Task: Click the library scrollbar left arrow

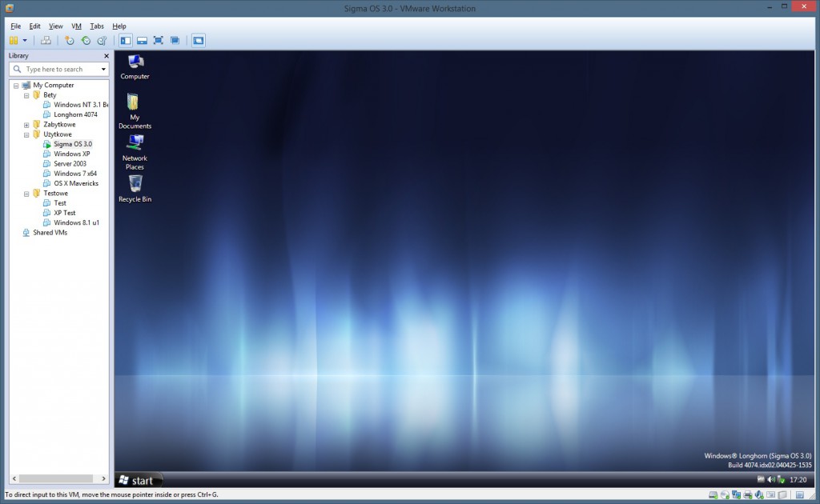Action: (x=14, y=478)
